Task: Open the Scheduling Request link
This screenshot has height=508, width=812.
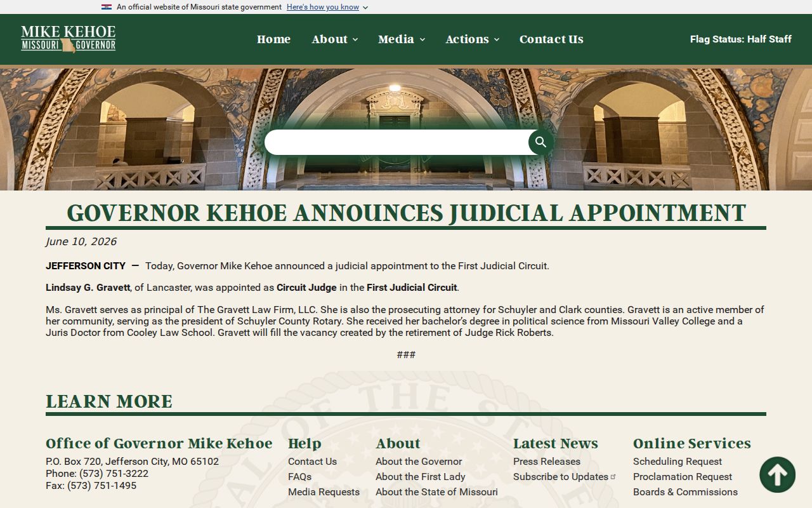Action: tap(678, 462)
